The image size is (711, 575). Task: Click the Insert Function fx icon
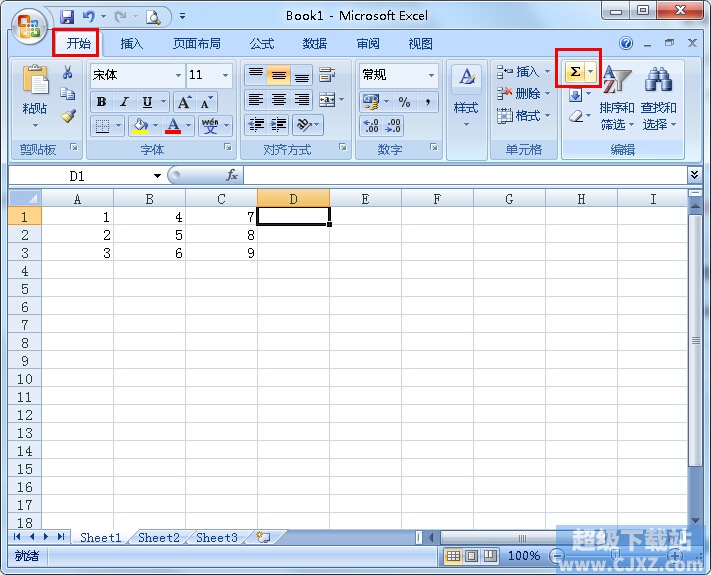pyautogui.click(x=232, y=175)
